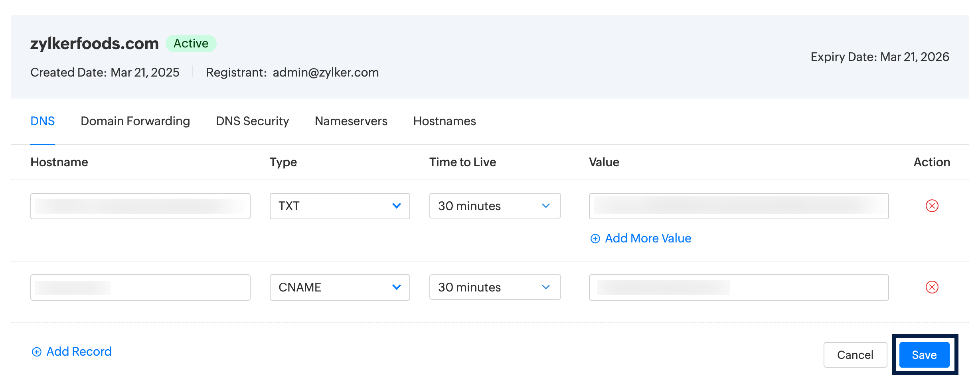This screenshot has width=980, height=382.
Task: Switch to the Domain Forwarding tab
Action: pyautogui.click(x=135, y=121)
